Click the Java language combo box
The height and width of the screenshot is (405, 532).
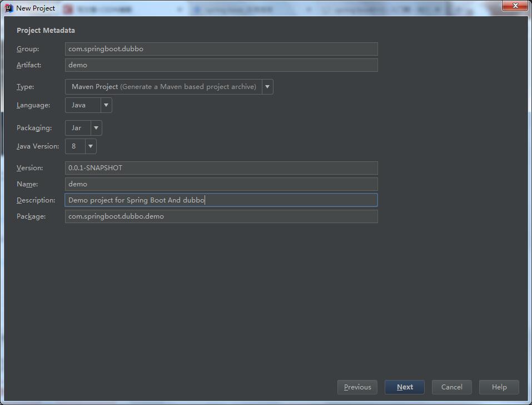click(x=88, y=105)
